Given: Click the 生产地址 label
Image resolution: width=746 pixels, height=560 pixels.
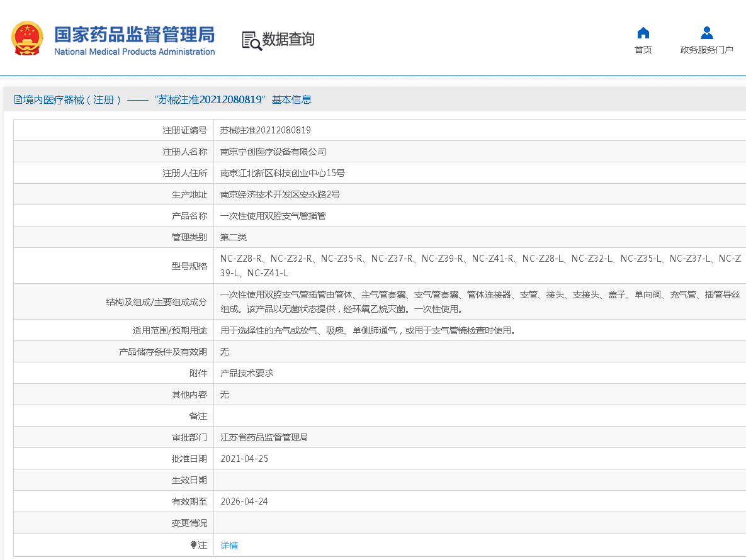Looking at the screenshot, I should (189, 194).
